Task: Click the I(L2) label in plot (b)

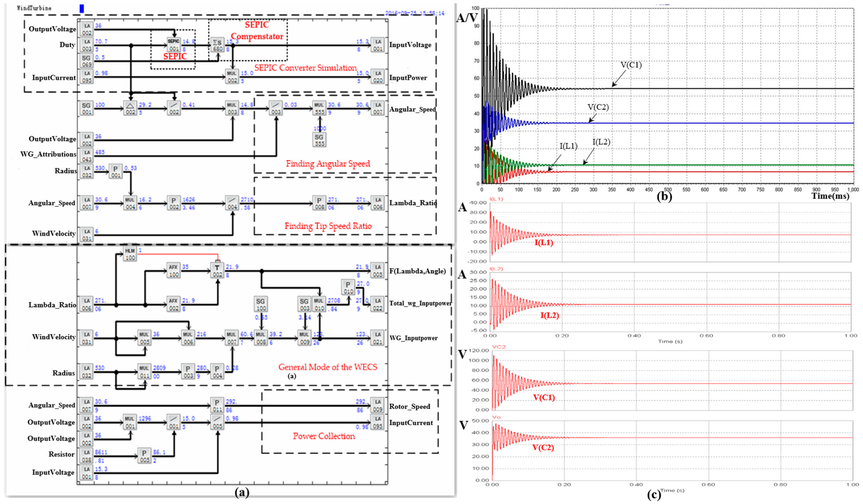Action: 601,142
